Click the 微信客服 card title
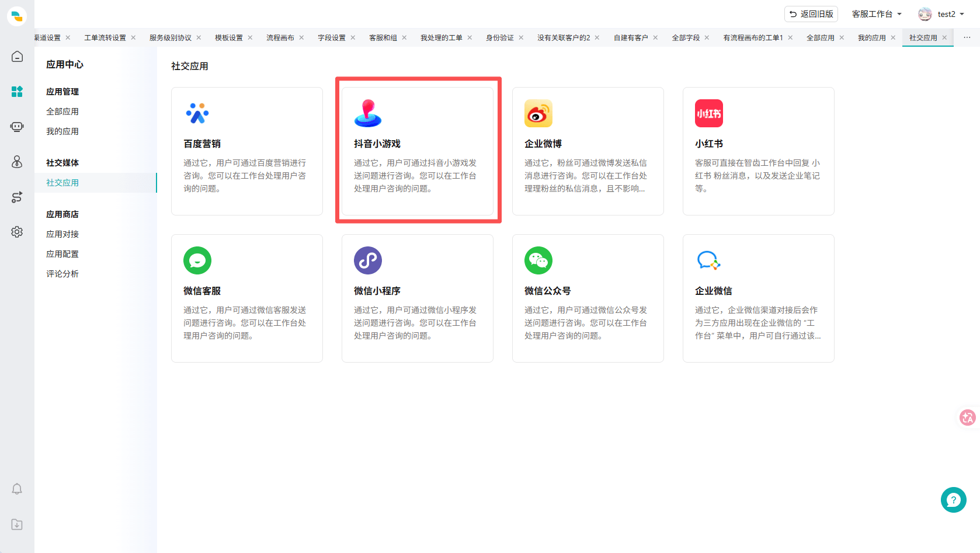The image size is (980, 553). [202, 291]
